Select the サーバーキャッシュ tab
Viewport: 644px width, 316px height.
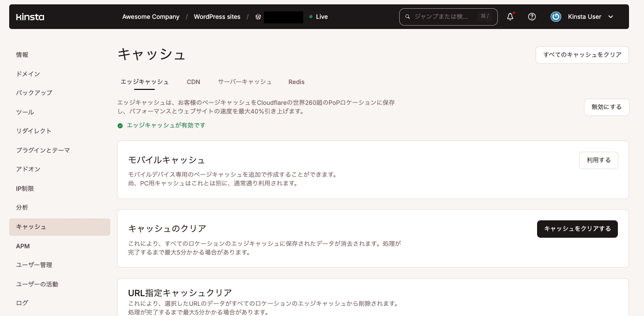(245, 82)
